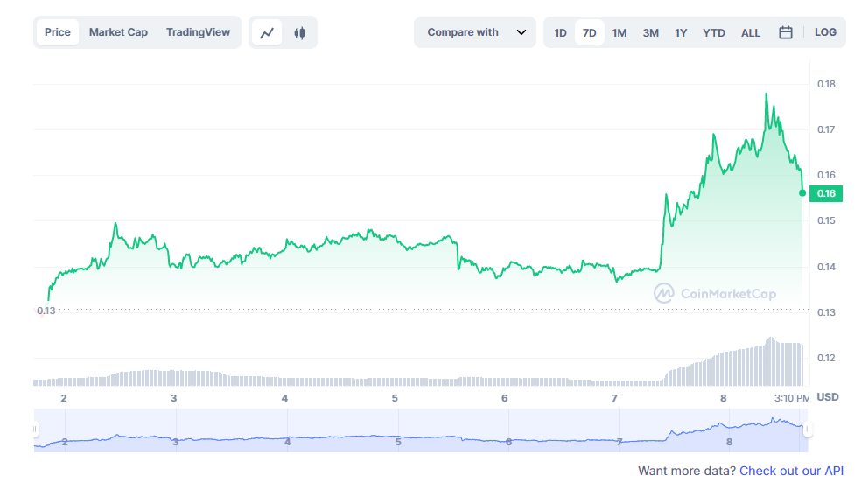The height and width of the screenshot is (496, 868).
Task: Expand the Compare with dropdown
Action: pos(475,32)
